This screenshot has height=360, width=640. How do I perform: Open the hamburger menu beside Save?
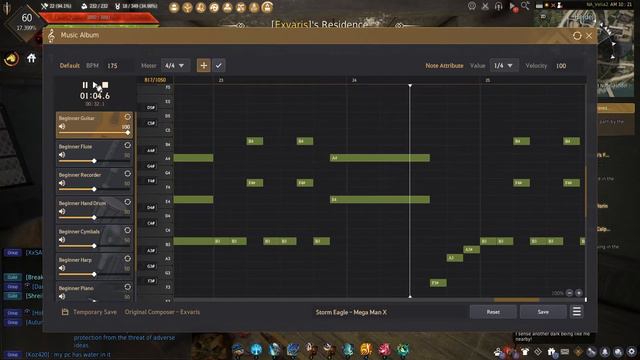click(x=577, y=312)
